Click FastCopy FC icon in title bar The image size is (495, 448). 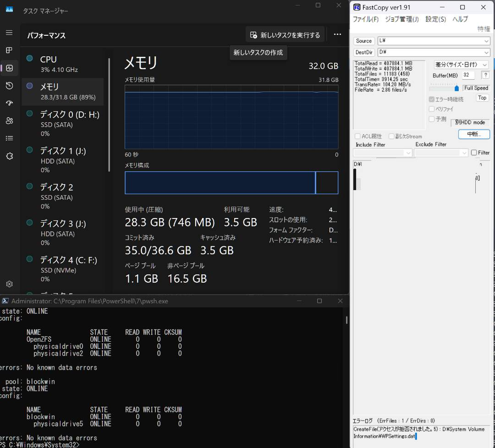point(357,7)
